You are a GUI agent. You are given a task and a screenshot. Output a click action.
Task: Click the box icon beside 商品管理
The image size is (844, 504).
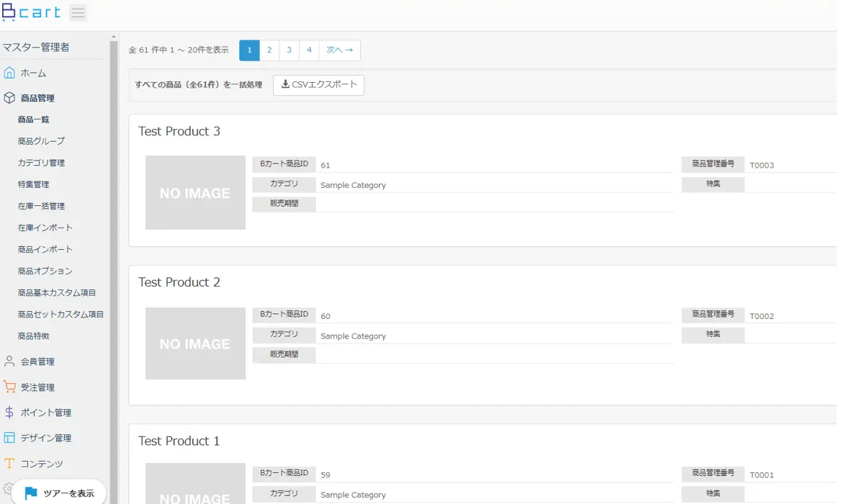point(9,98)
